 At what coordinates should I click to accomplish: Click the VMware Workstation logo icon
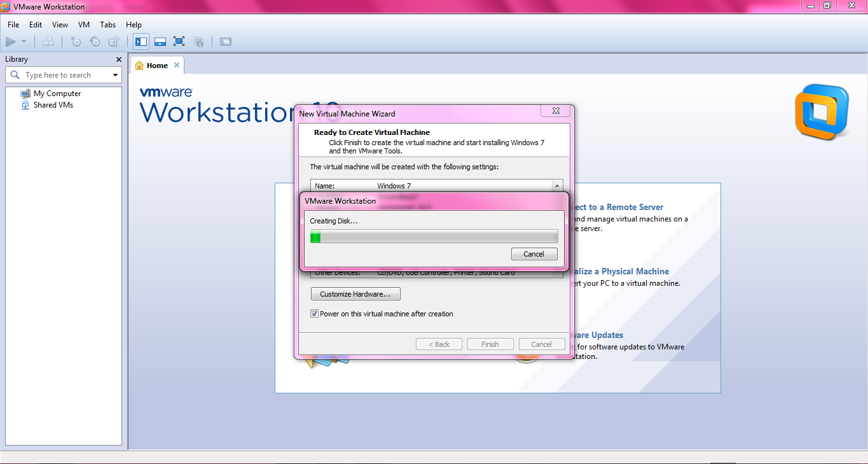point(821,112)
